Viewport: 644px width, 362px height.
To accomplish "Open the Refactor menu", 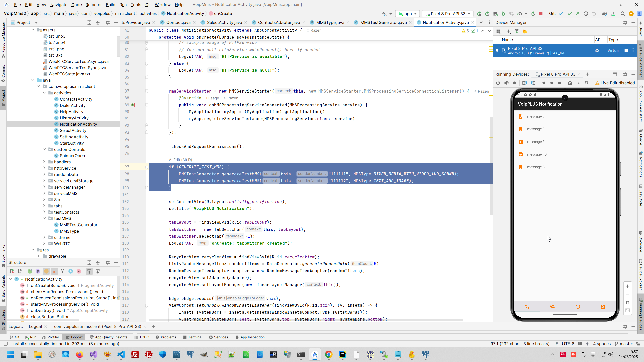I will [x=93, y=5].
